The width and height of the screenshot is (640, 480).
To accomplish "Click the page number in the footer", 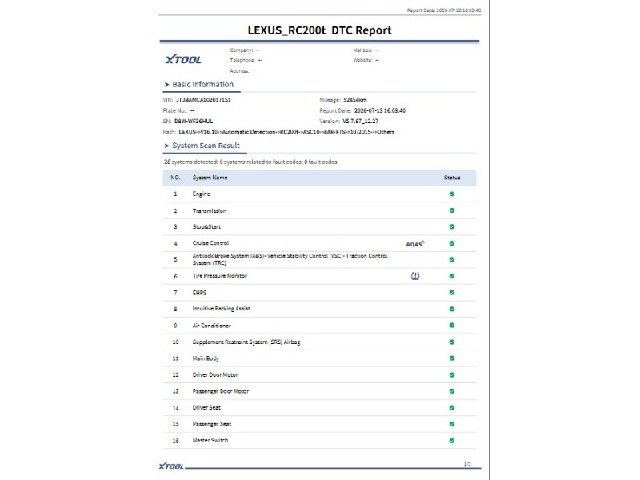I will pyautogui.click(x=467, y=464).
